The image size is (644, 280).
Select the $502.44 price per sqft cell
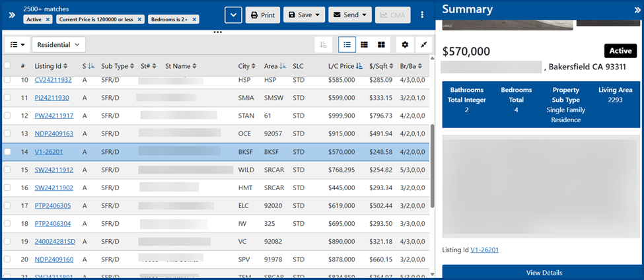tap(380, 205)
